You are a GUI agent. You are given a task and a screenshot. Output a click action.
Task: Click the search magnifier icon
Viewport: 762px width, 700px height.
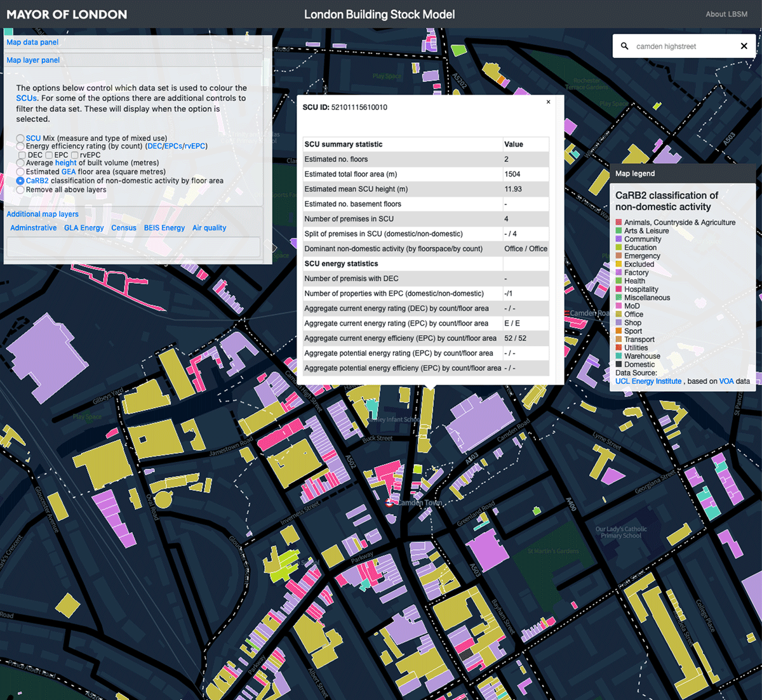pos(624,46)
